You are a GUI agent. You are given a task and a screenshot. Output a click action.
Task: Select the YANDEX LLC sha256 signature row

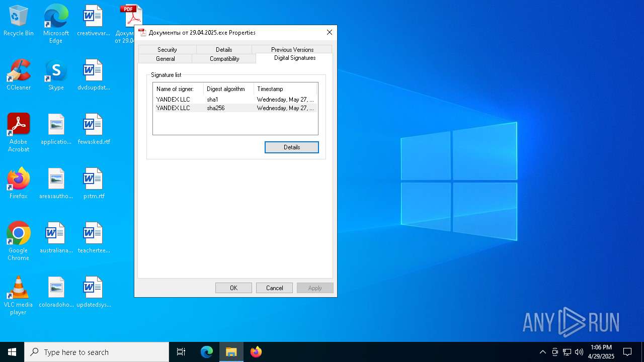[x=235, y=108]
